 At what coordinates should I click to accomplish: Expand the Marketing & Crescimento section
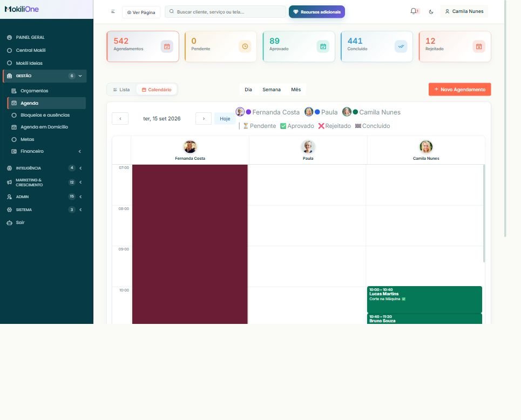click(80, 182)
